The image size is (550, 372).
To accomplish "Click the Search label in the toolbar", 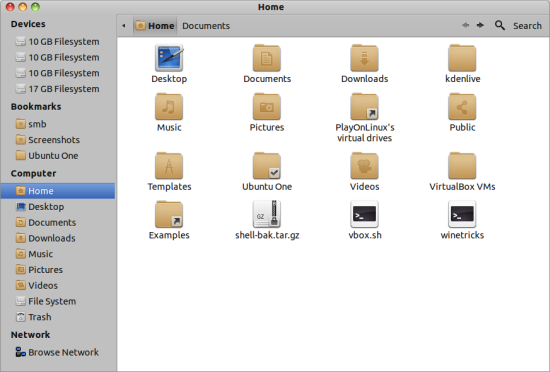I will coord(527,26).
